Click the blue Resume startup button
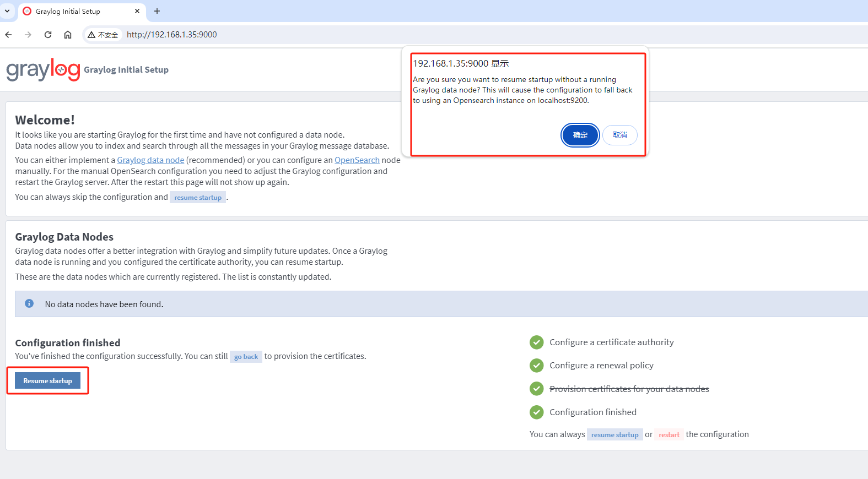This screenshot has height=479, width=868. point(47,380)
